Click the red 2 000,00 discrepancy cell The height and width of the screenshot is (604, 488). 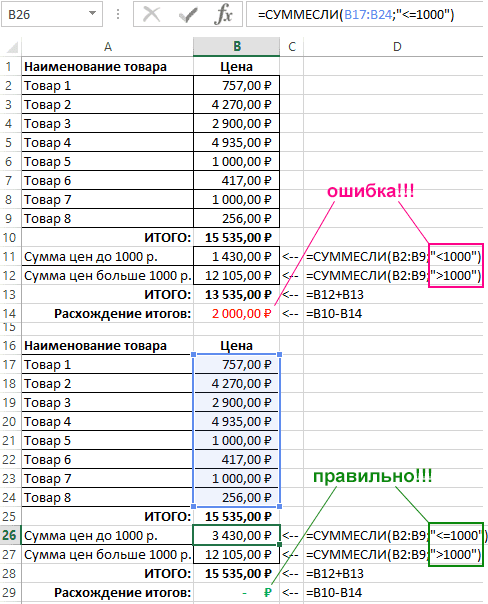pyautogui.click(x=236, y=314)
